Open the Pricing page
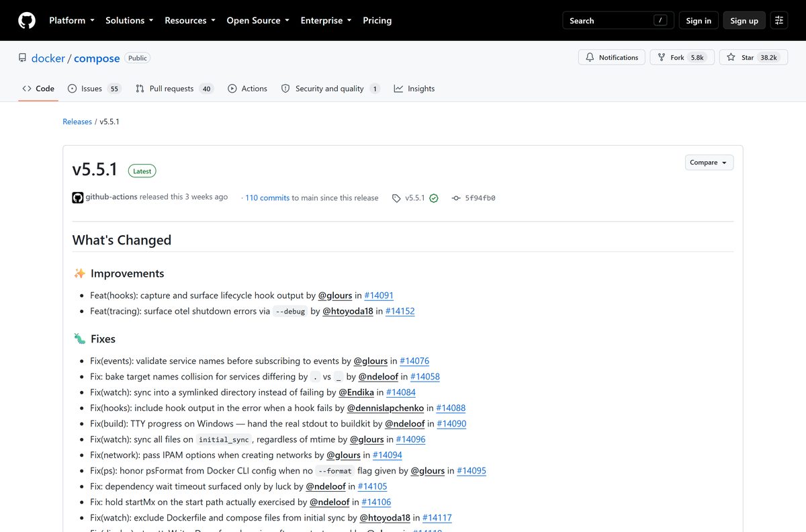This screenshot has width=806, height=532. coord(377,21)
